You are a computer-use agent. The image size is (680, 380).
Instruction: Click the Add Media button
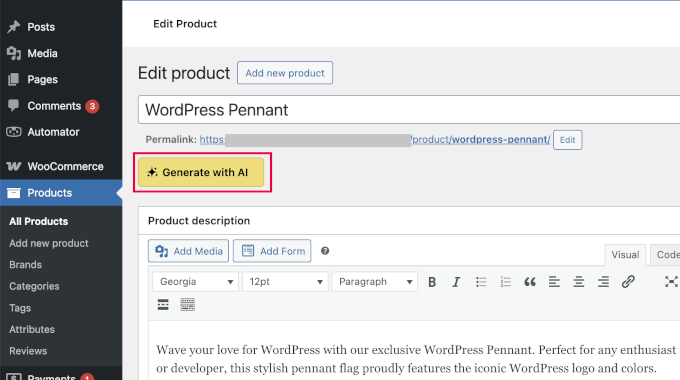(188, 251)
